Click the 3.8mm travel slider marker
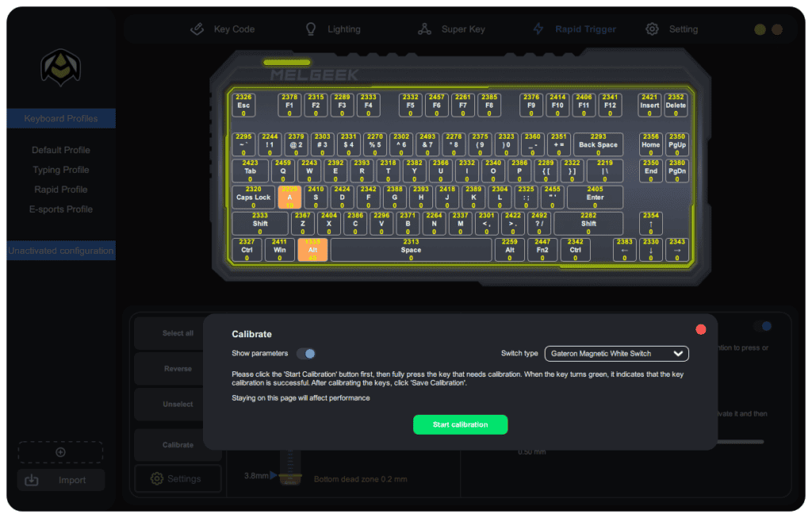Image resolution: width=812 pixels, height=518 pixels. pyautogui.click(x=274, y=475)
